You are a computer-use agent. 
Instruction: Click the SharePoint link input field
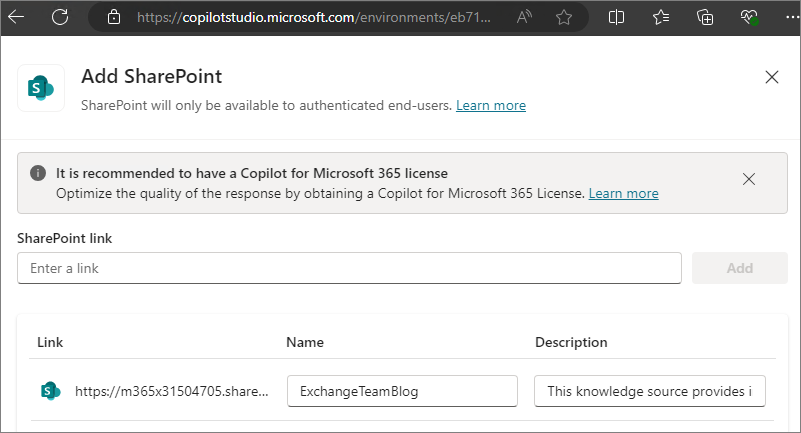tap(349, 268)
